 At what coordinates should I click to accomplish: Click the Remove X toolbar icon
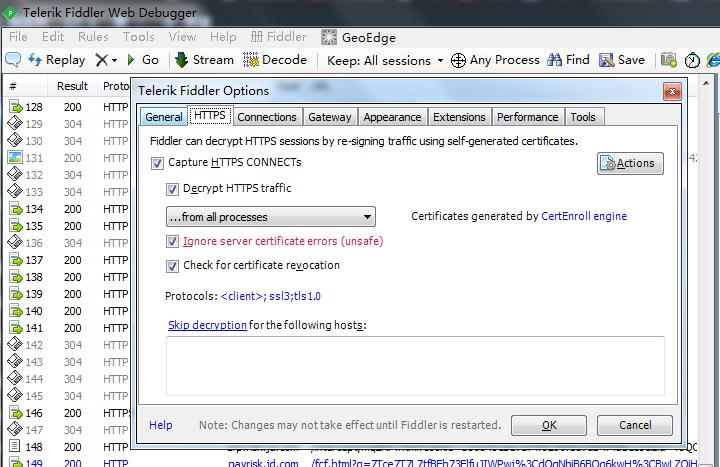(x=101, y=60)
